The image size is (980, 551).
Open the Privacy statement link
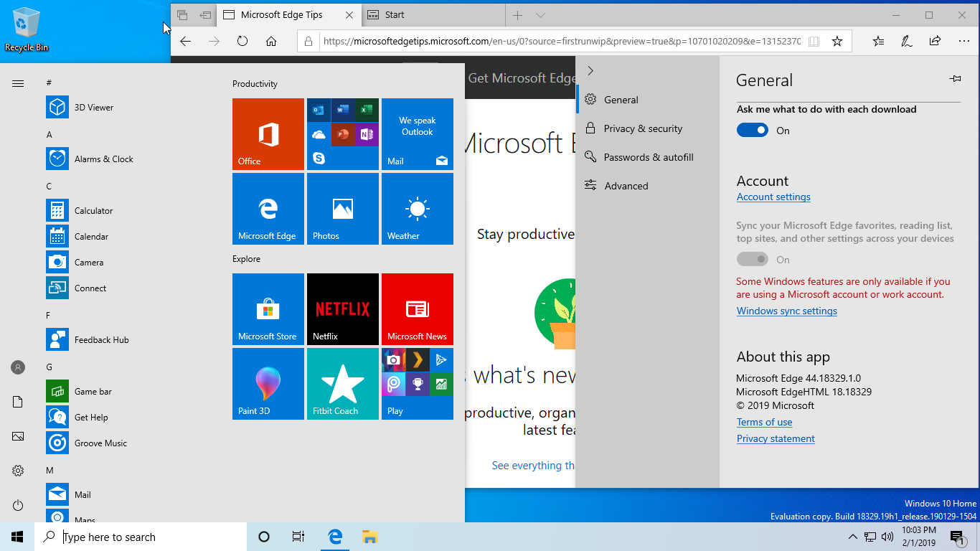(x=776, y=438)
